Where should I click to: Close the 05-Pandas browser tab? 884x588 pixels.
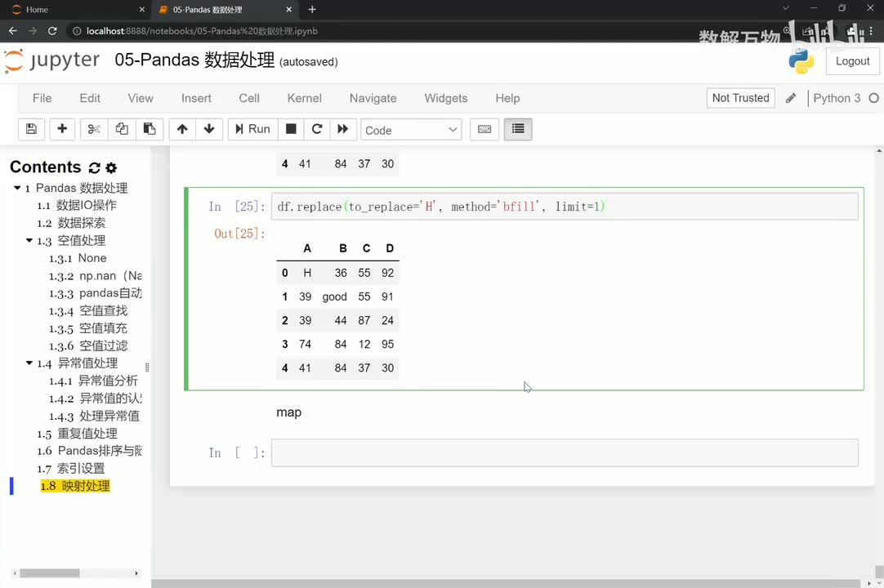click(288, 10)
